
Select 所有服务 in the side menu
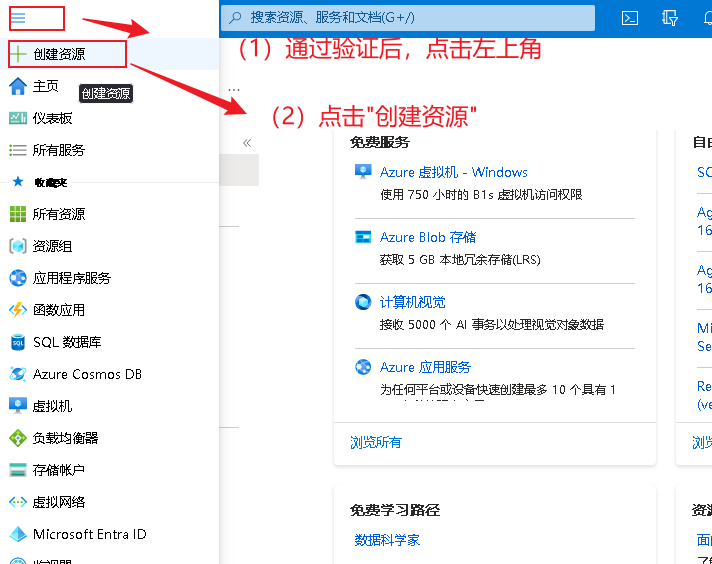pyautogui.click(x=59, y=150)
